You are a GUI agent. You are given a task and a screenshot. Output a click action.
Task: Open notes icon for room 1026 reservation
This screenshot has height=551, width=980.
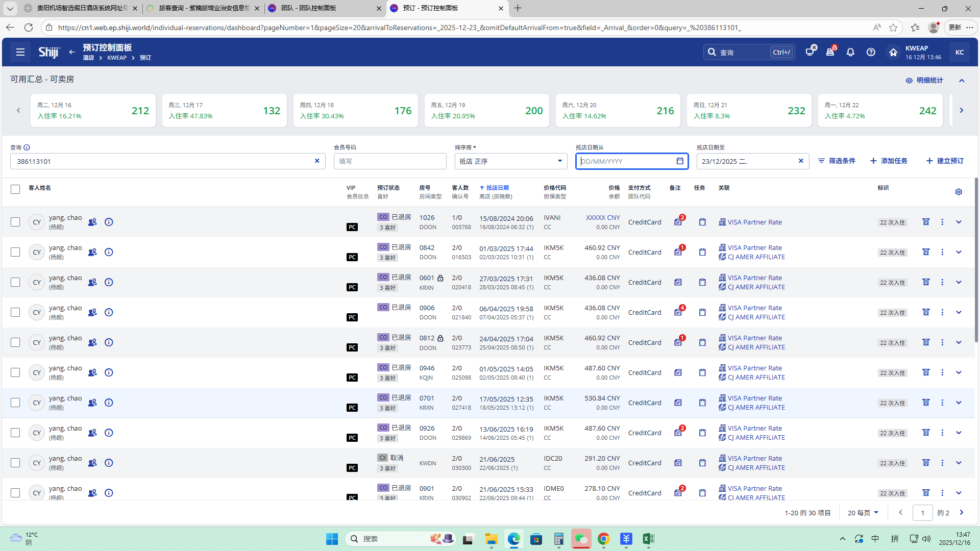(678, 222)
